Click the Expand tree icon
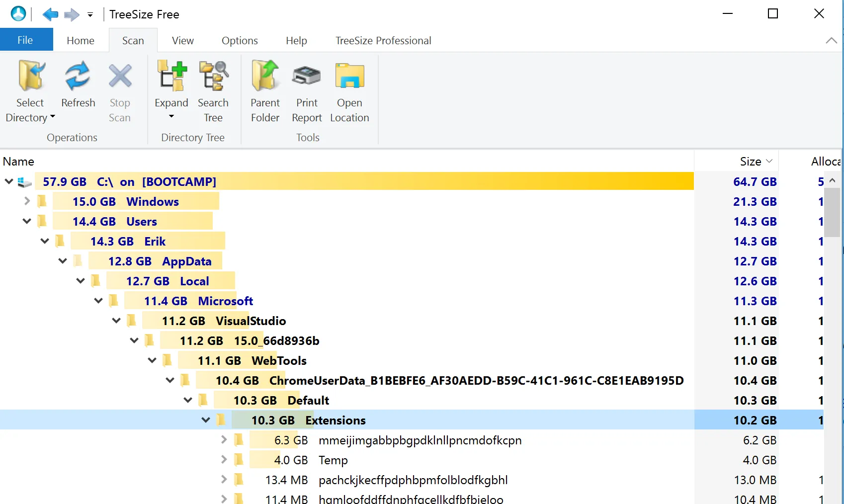Viewport: 844px width, 504px height. pyautogui.click(x=172, y=76)
